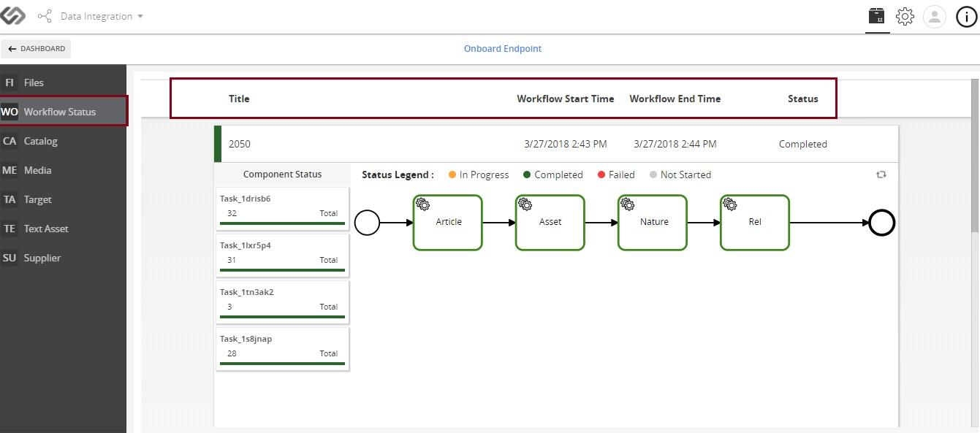Viewport: 980px width, 433px height.
Task: Select the Asset task node
Action: pyautogui.click(x=550, y=223)
